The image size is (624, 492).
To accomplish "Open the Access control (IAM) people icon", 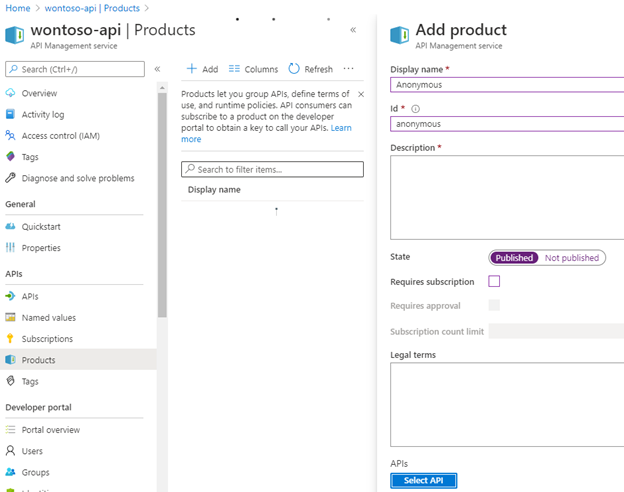I will tap(10, 135).
